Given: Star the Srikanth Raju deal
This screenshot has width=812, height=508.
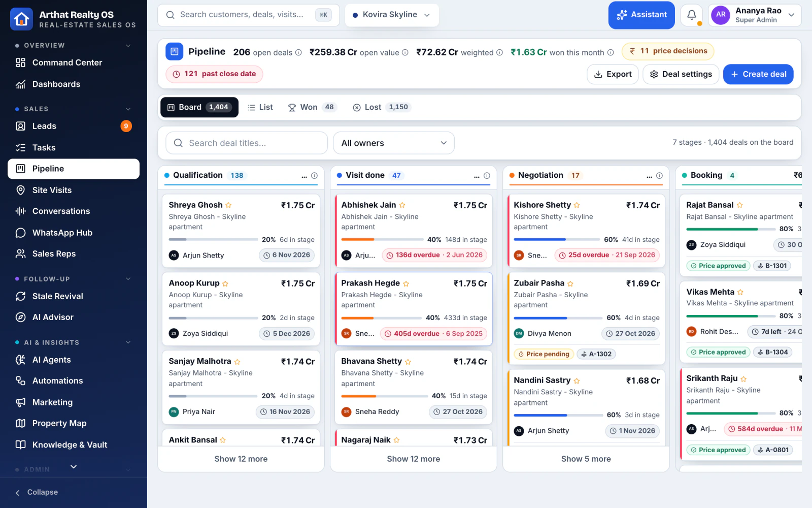Looking at the screenshot, I should (743, 379).
